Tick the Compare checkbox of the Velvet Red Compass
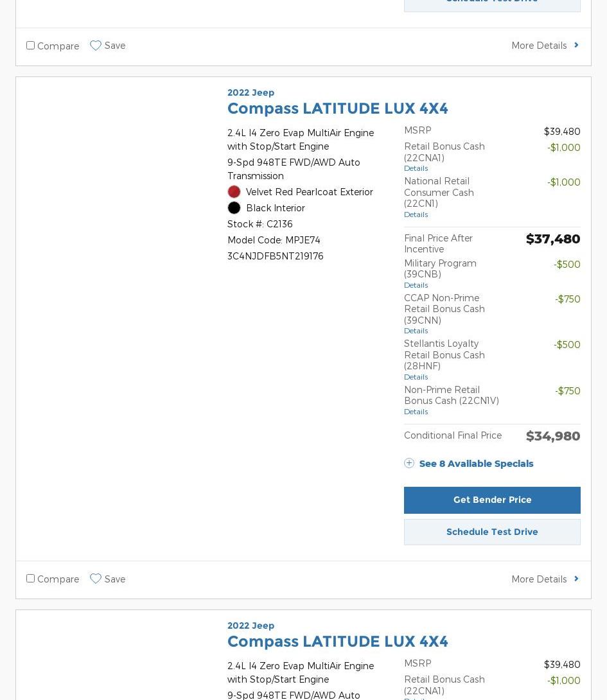The image size is (607, 700). coord(30,579)
